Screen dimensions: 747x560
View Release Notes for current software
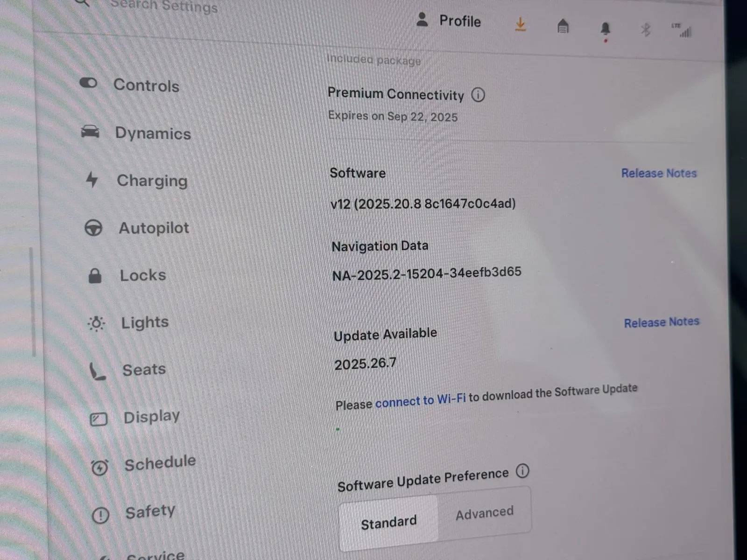coord(659,173)
